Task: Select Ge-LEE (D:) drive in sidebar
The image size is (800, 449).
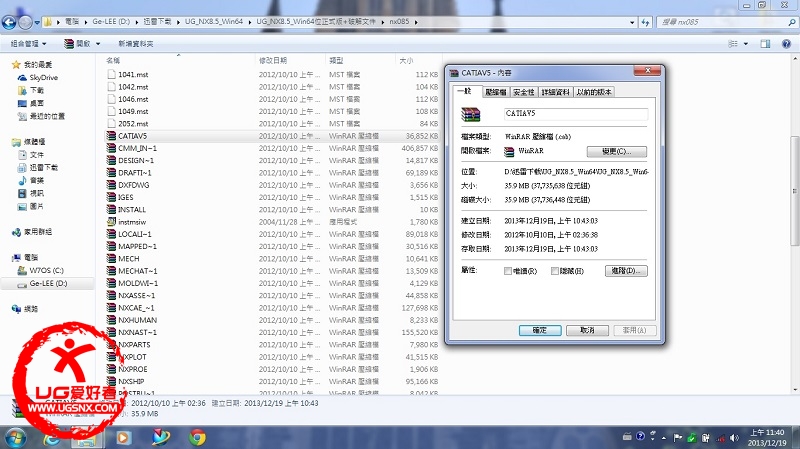Action: point(48,283)
